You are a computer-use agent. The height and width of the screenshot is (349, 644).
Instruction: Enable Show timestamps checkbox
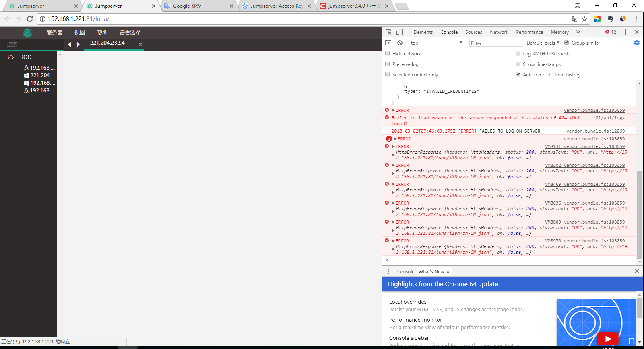[518, 64]
